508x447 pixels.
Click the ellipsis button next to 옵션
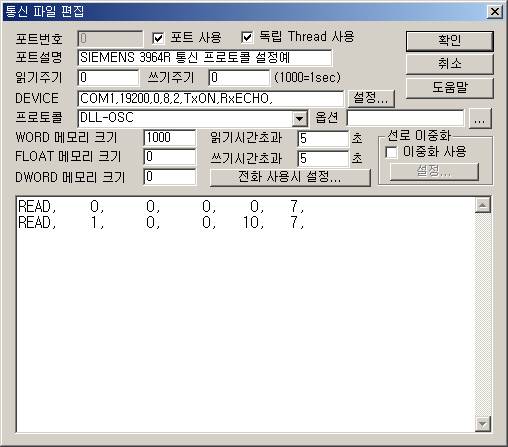(x=480, y=119)
